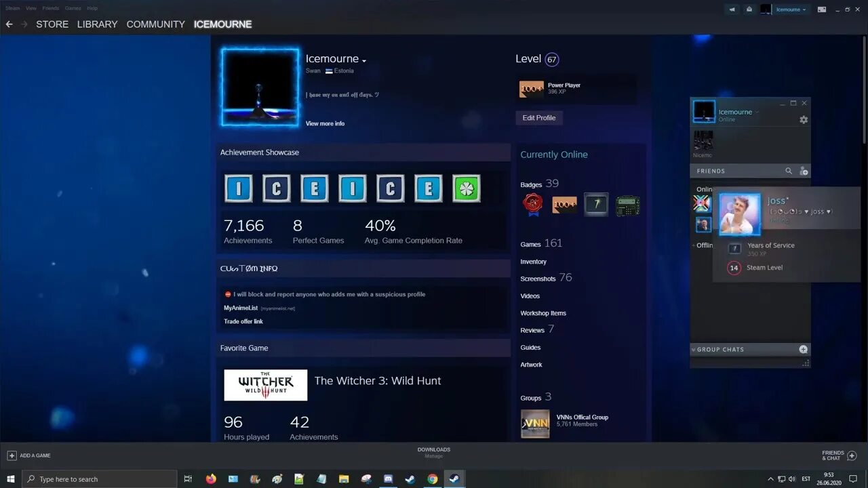This screenshot has height=488, width=868.
Task: Open friends list settings gear
Action: 804,119
